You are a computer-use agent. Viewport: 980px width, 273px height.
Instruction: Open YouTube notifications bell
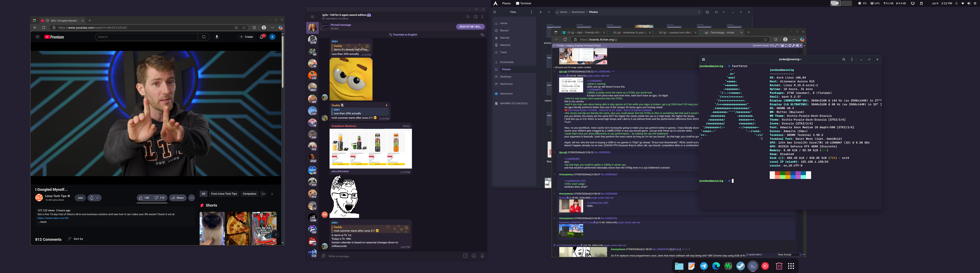tap(262, 37)
